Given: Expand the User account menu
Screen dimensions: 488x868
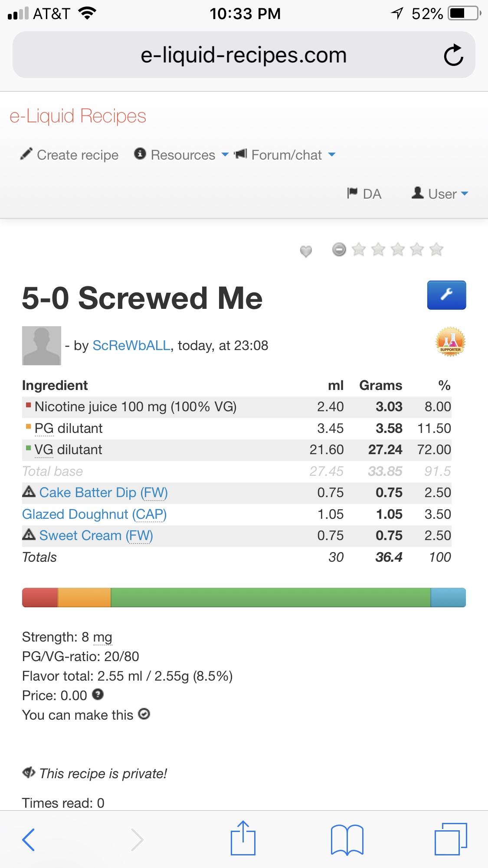Looking at the screenshot, I should coord(441,193).
